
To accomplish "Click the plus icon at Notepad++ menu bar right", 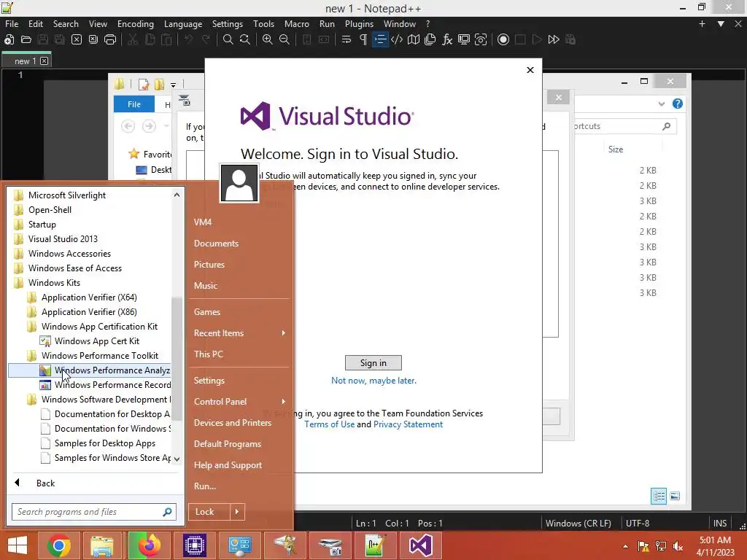I will click(702, 24).
